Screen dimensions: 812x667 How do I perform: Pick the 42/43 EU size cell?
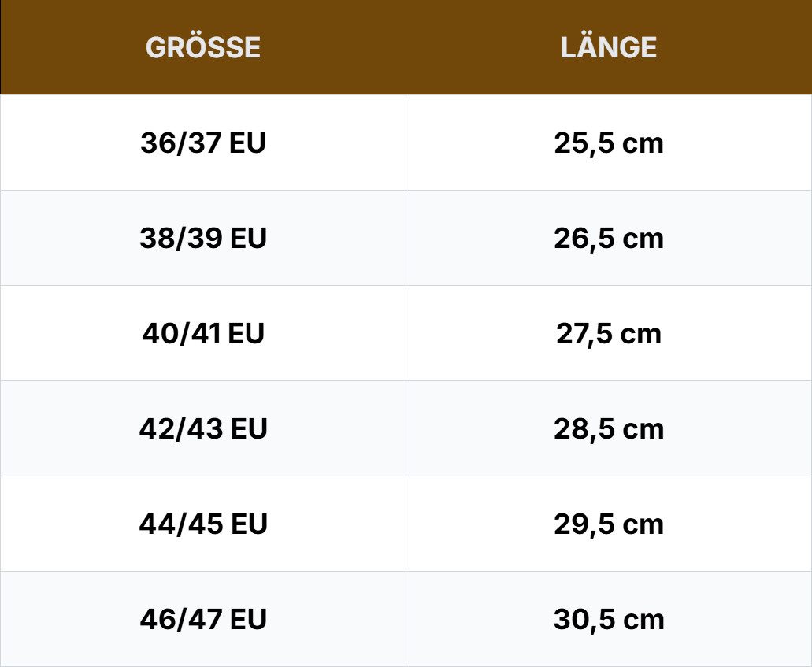click(203, 429)
